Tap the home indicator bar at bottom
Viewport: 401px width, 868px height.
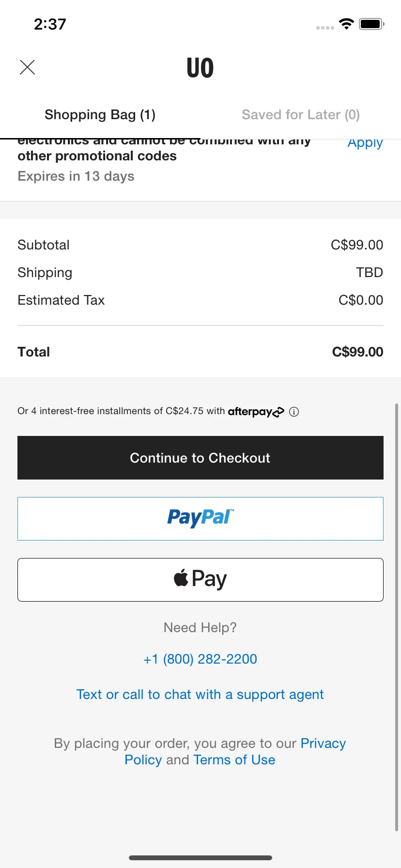tap(200, 858)
